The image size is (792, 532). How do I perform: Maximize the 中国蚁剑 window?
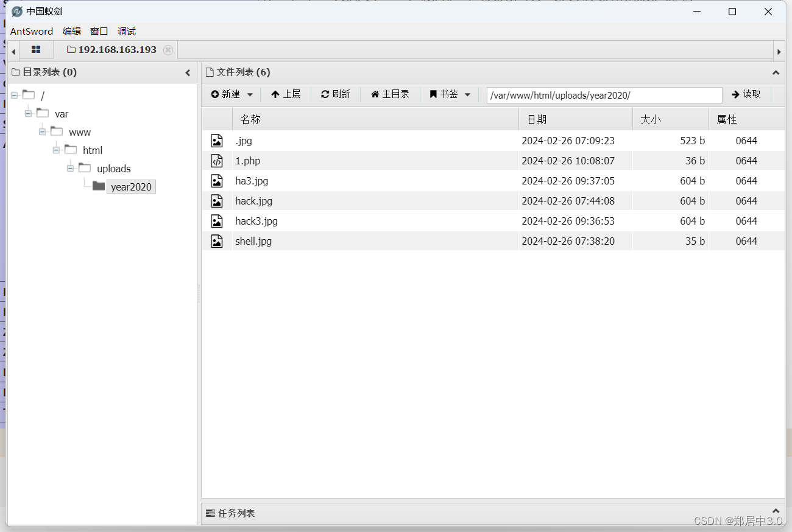point(732,12)
